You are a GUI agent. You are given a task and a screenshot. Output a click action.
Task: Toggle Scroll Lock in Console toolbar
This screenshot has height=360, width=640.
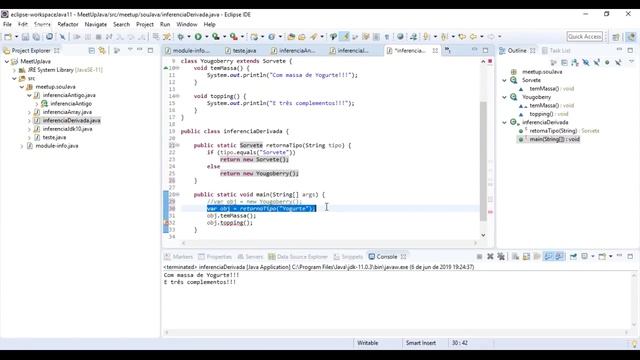(526, 256)
